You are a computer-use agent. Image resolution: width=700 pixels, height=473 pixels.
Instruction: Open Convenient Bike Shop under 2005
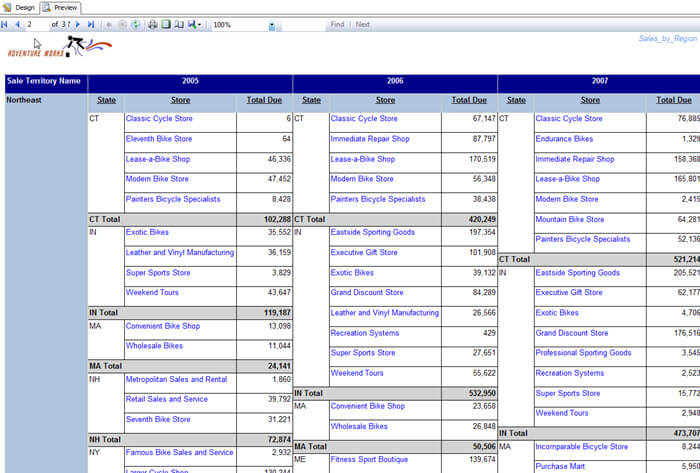coord(163,326)
